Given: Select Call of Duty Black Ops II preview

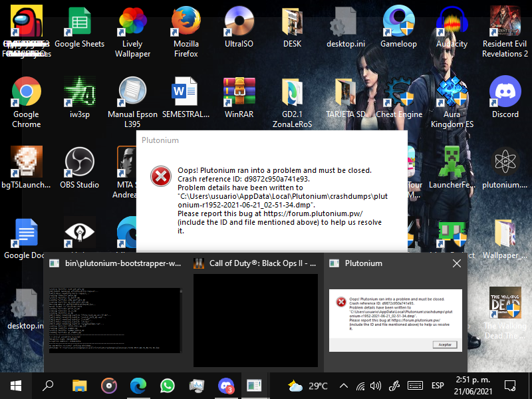Looking at the screenshot, I should tap(255, 321).
